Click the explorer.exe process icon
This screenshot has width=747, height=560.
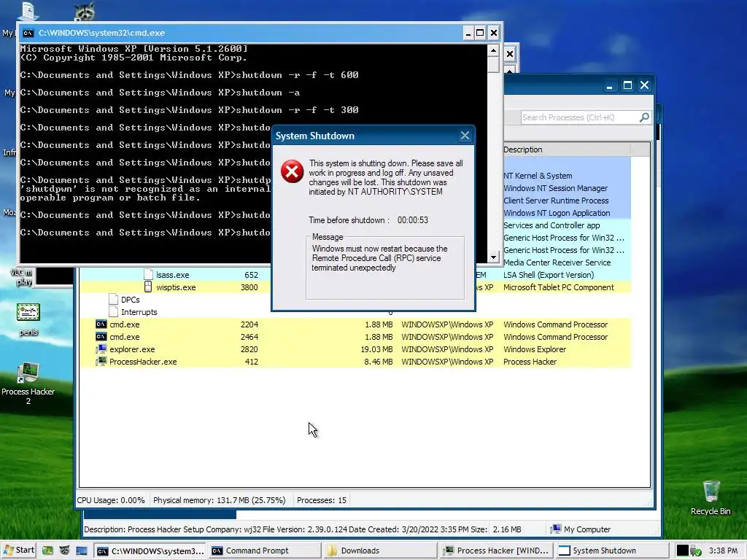(101, 349)
